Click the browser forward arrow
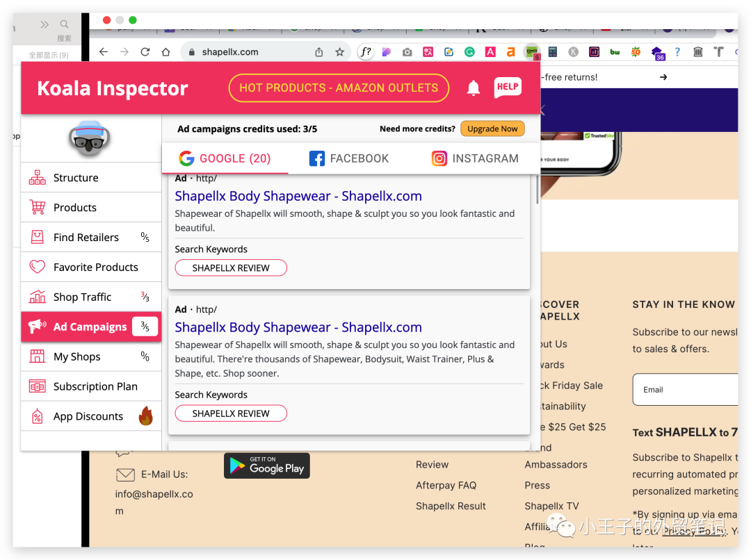This screenshot has width=751, height=560. click(x=124, y=51)
